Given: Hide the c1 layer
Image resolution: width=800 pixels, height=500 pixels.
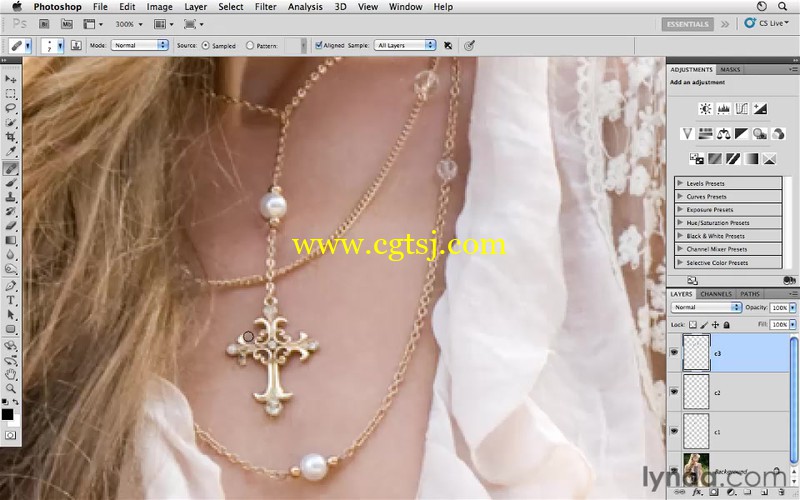Looking at the screenshot, I should pos(674,431).
